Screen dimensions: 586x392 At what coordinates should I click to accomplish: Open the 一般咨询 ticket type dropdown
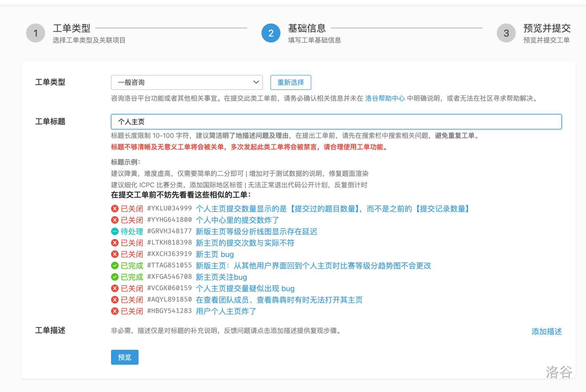(187, 82)
